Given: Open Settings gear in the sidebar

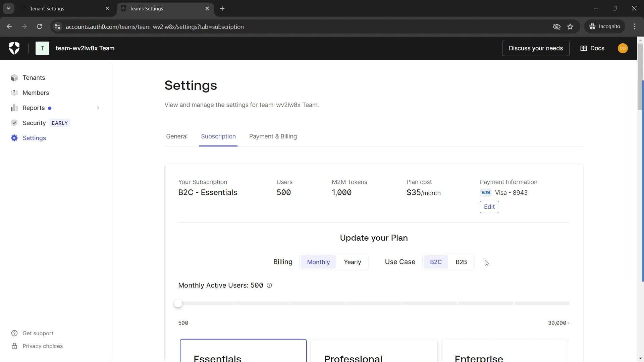Looking at the screenshot, I should [x=14, y=138].
